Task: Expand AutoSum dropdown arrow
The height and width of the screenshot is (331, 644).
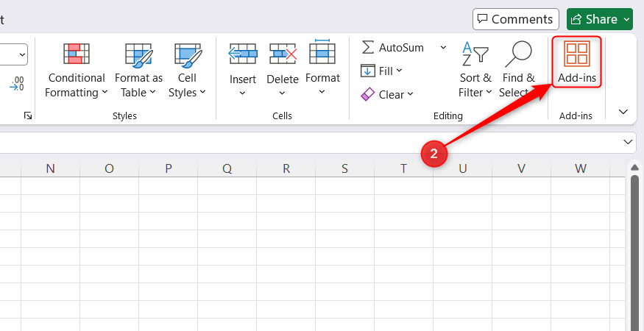Action: coord(443,48)
